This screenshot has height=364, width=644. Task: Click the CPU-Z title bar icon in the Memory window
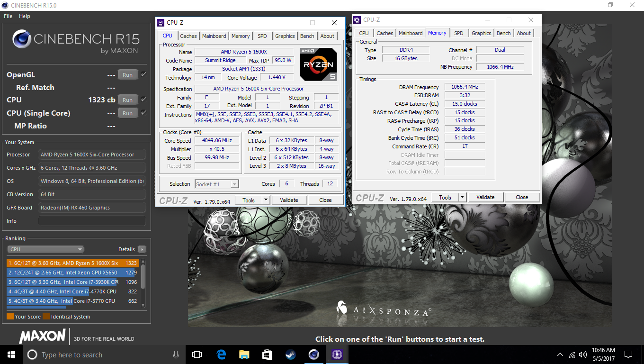click(358, 20)
